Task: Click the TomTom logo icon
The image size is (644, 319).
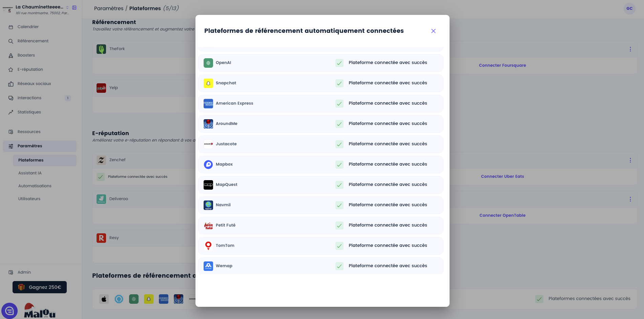Action: point(208,246)
